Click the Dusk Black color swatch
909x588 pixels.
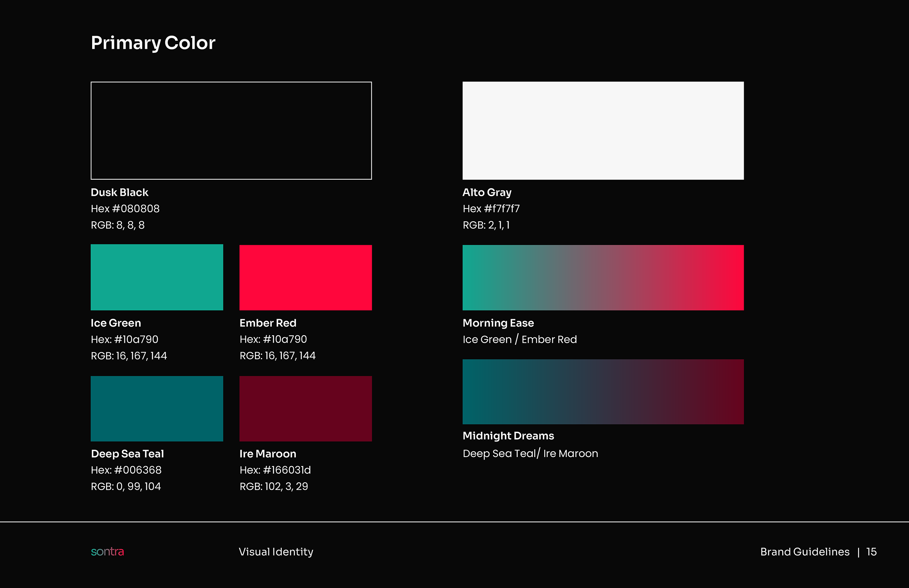[231, 130]
